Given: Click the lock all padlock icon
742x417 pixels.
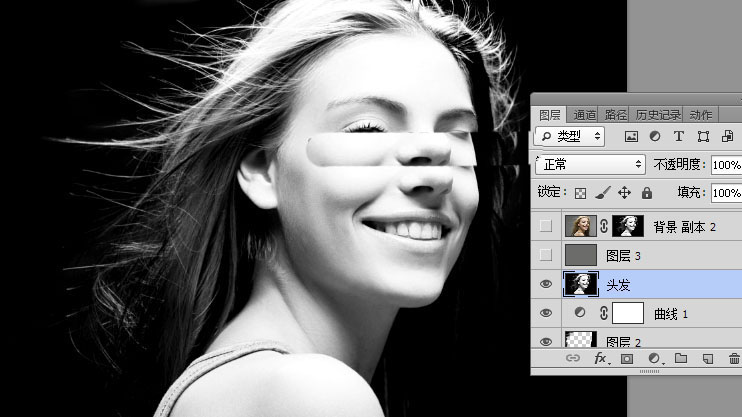Looking at the screenshot, I should tap(646, 193).
